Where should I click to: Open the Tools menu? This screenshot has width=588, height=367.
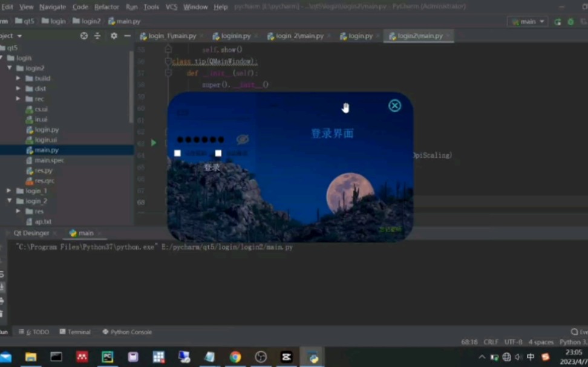point(151,7)
